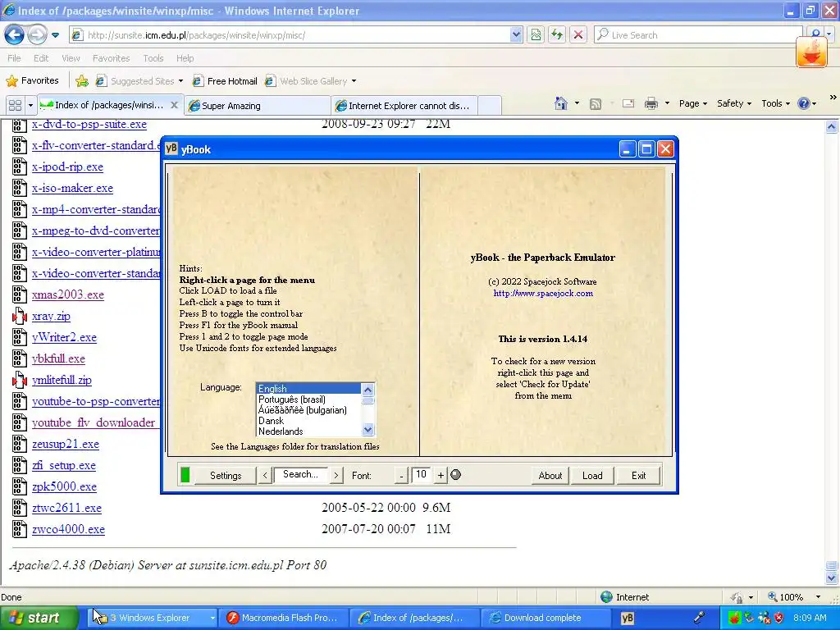Click the yBook Settings button
Viewport: 840px width, 630px height.
tap(225, 475)
